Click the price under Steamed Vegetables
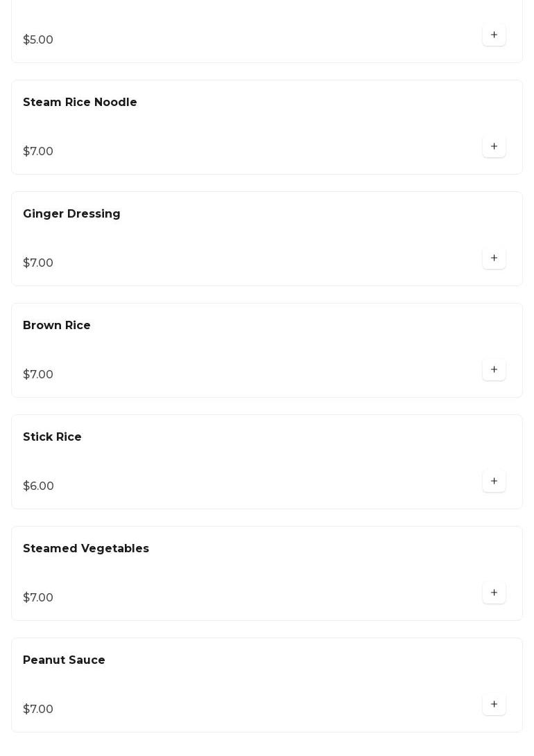 pos(38,598)
